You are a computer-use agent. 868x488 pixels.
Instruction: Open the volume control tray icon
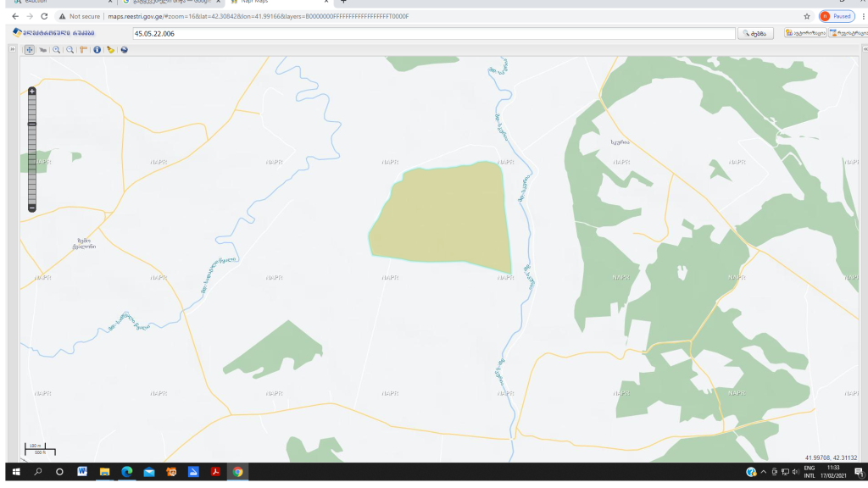tap(795, 472)
